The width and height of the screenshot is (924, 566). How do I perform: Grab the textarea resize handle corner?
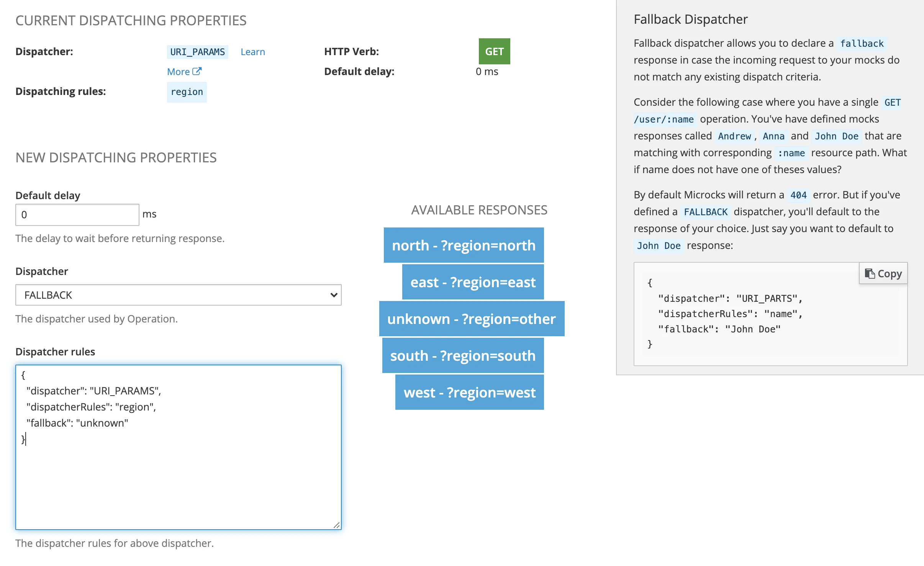(336, 525)
